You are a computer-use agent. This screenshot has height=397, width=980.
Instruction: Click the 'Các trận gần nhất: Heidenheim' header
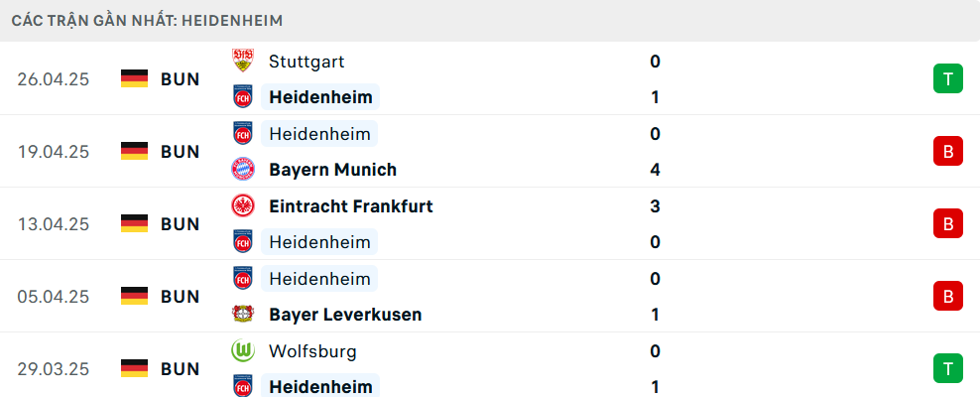coord(147,21)
